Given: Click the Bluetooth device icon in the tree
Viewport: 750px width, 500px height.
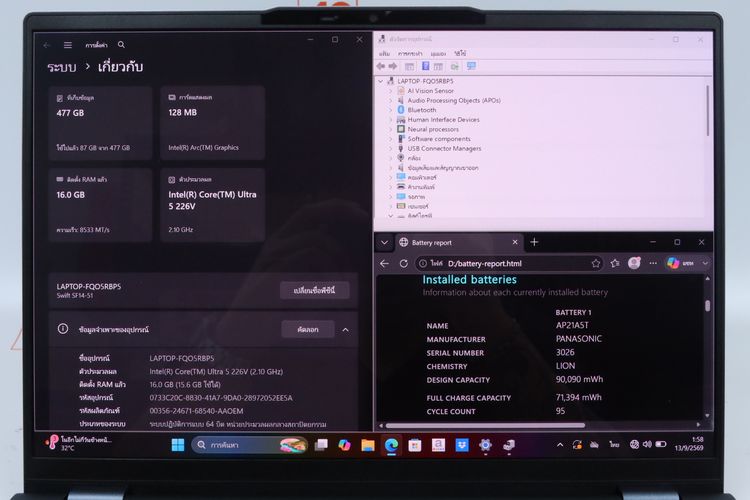Looking at the screenshot, I should coord(401,110).
